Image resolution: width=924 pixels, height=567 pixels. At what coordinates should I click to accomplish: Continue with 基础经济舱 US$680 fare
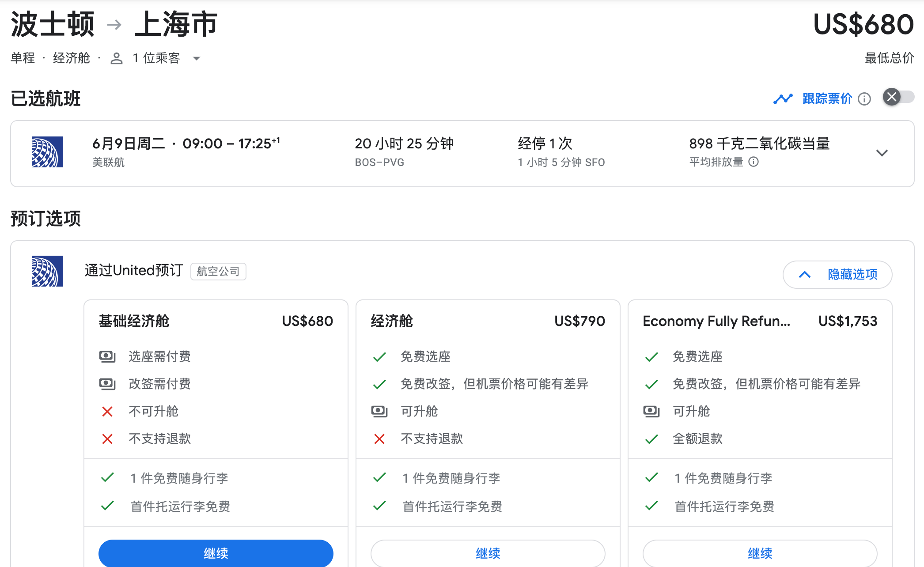[216, 553]
